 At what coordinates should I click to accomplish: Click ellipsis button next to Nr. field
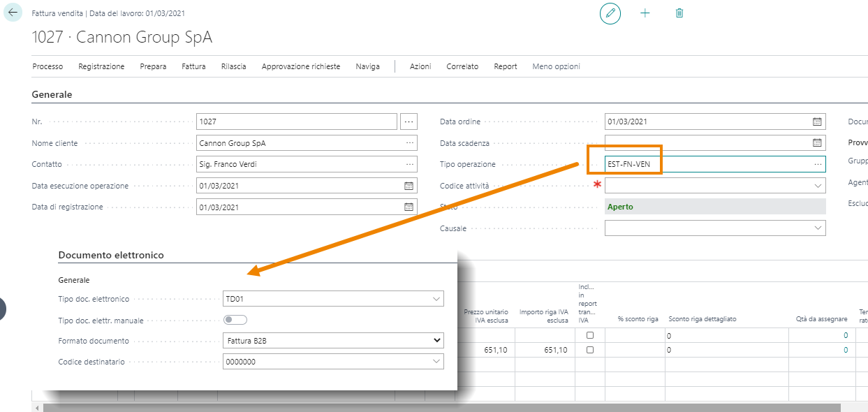point(409,122)
